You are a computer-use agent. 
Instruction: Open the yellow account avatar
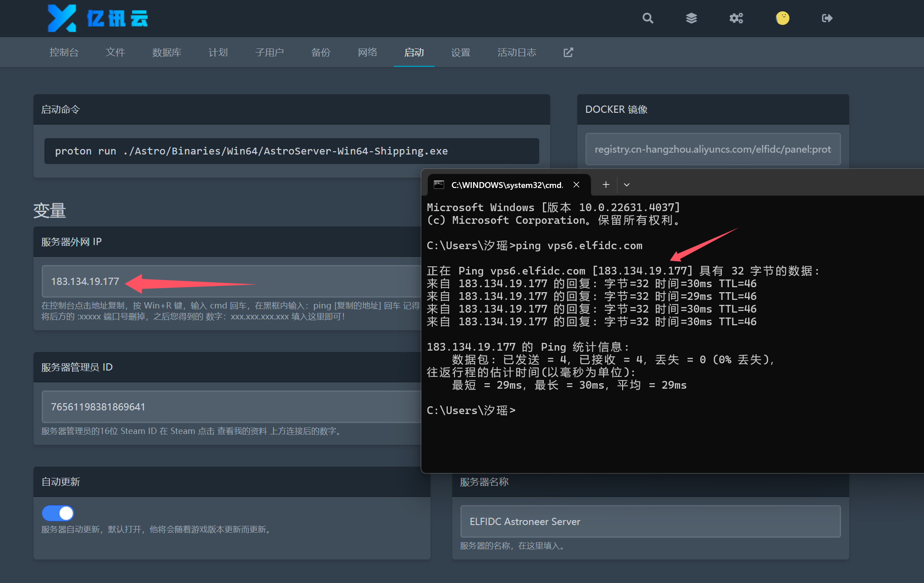(x=783, y=18)
